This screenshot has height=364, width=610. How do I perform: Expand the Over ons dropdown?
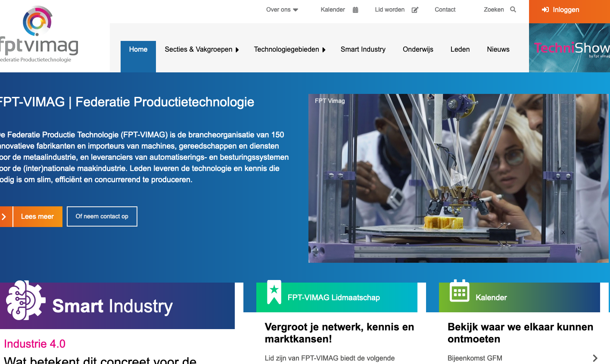pos(296,10)
